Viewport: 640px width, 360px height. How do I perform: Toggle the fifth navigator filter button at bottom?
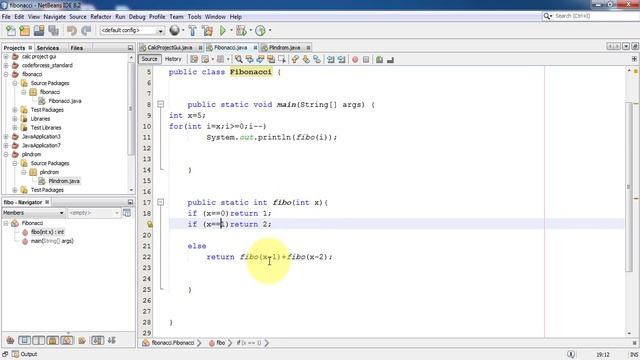[67, 340]
